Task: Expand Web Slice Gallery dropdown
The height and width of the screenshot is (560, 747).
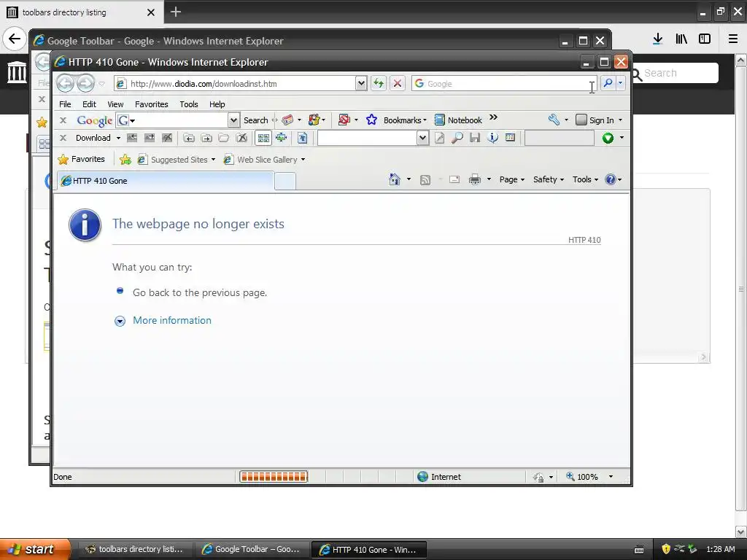Action: point(303,160)
